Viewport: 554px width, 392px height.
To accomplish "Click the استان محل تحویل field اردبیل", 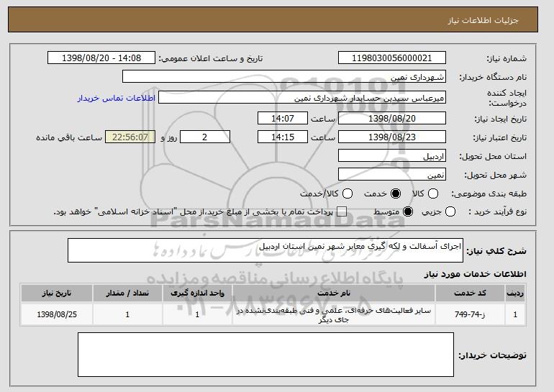I will [x=392, y=156].
